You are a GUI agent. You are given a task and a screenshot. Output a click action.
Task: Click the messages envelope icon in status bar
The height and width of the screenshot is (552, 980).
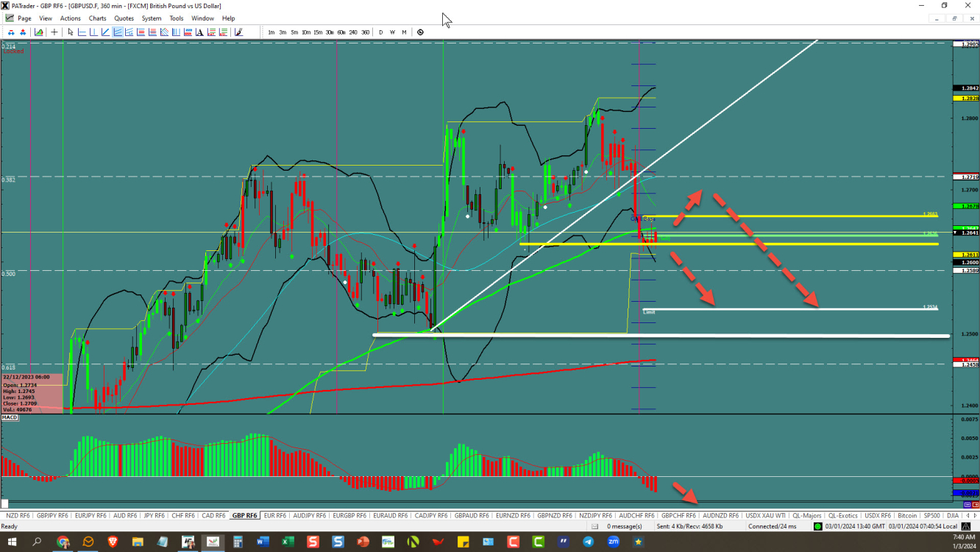(x=594, y=526)
